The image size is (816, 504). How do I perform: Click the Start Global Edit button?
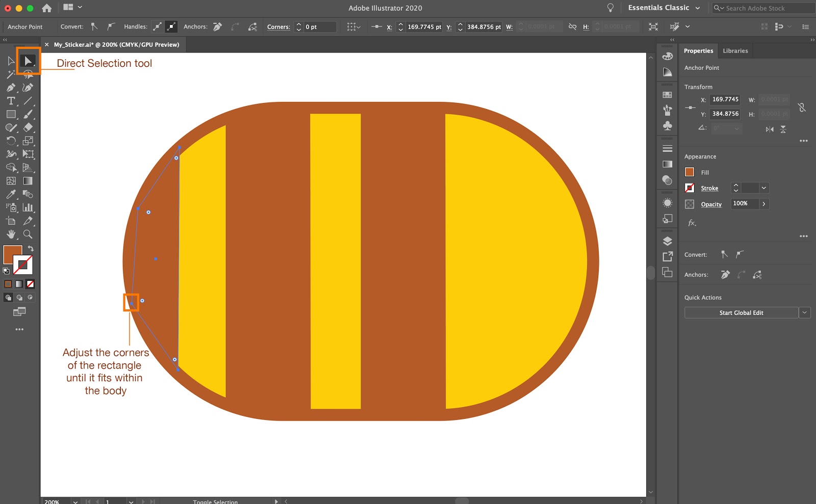pyautogui.click(x=741, y=312)
